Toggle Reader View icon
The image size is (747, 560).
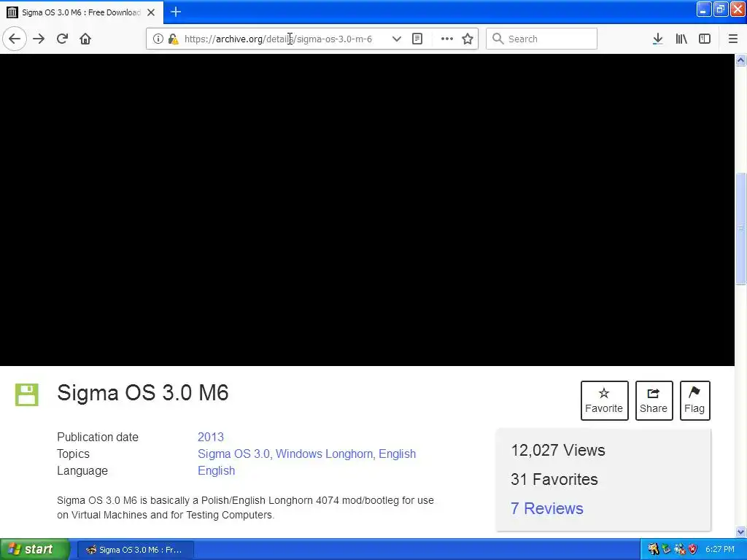tap(417, 39)
